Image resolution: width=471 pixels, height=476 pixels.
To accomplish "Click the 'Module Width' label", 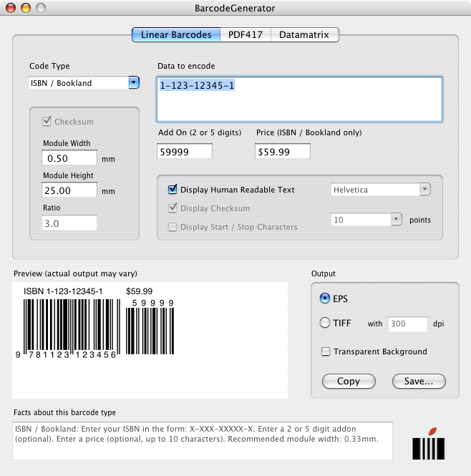I will [x=67, y=143].
